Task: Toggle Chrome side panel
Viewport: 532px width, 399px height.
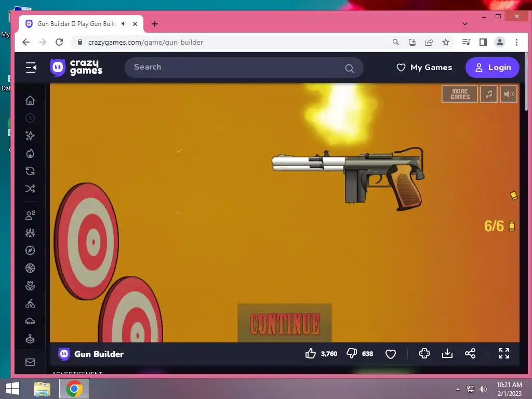Action: tap(483, 42)
